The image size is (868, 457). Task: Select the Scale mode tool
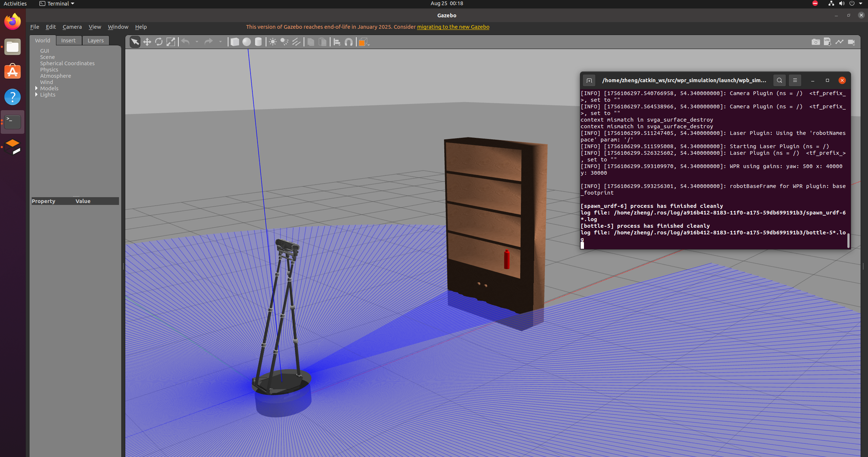click(171, 42)
